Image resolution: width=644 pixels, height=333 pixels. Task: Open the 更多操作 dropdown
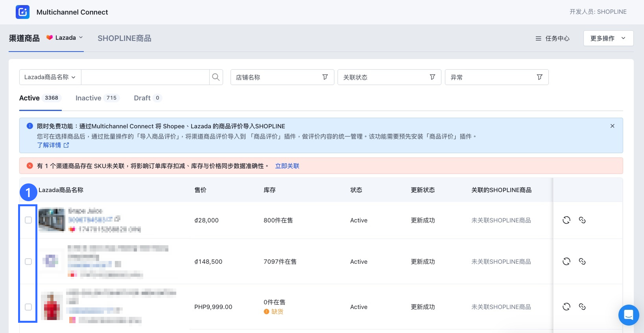pyautogui.click(x=608, y=38)
